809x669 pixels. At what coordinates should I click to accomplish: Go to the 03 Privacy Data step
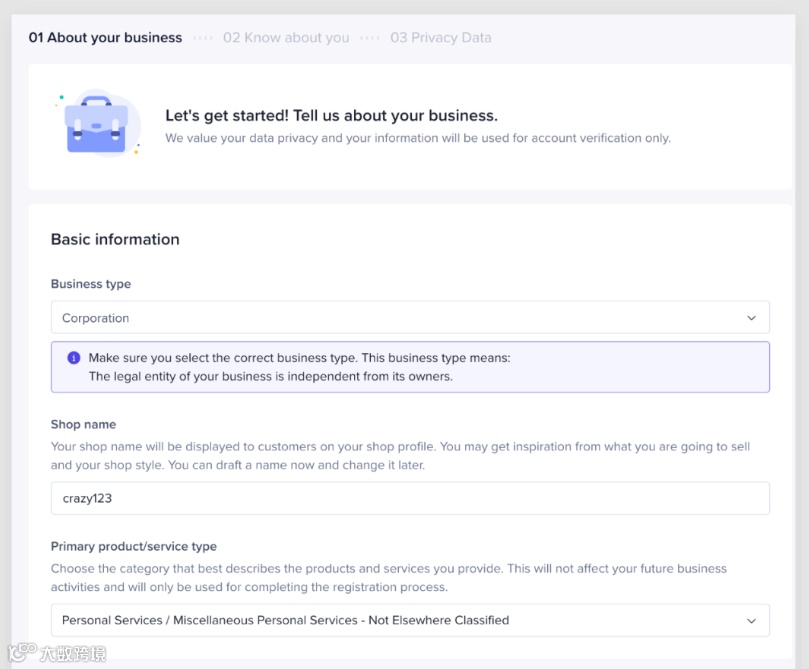tap(441, 38)
